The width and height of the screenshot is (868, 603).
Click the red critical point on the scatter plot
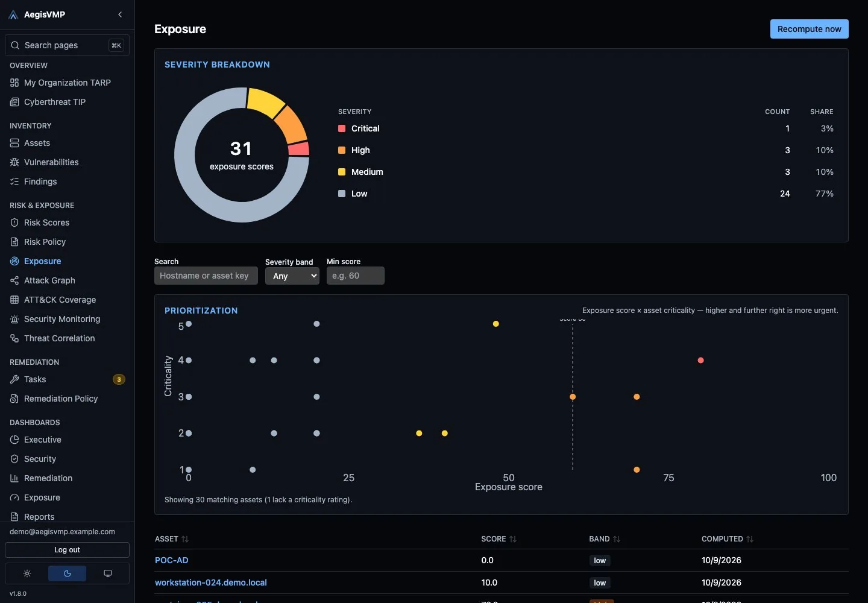700,361
